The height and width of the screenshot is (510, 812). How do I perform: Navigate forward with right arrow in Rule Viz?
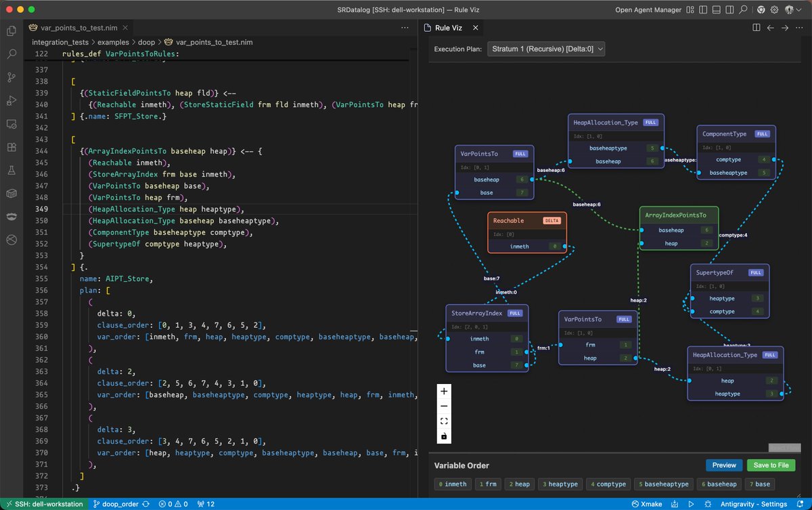pyautogui.click(x=785, y=28)
